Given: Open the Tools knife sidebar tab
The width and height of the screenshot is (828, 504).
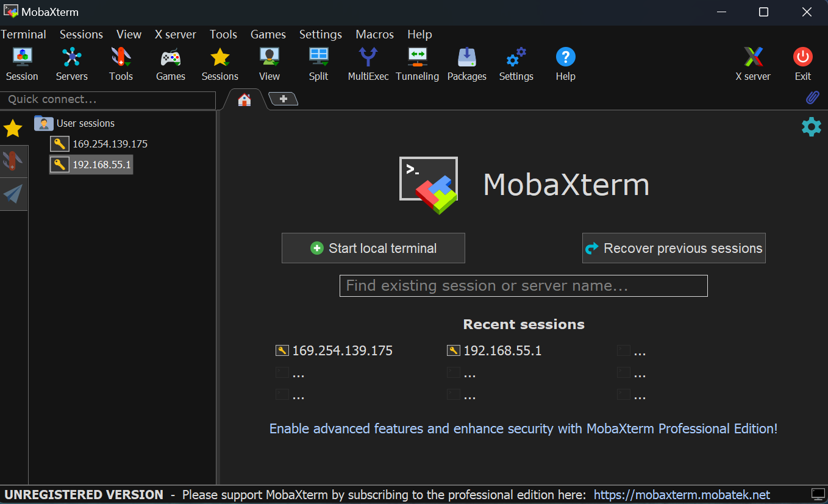Looking at the screenshot, I should point(13,161).
